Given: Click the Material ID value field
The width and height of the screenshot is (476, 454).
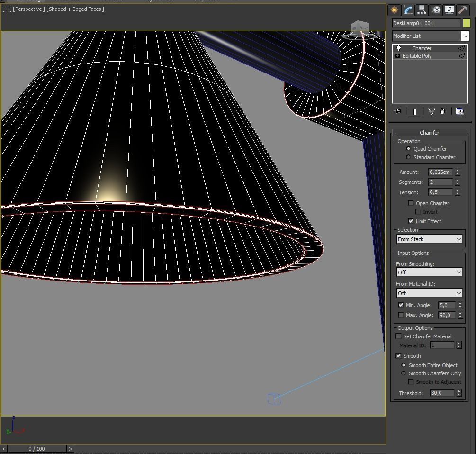Looking at the screenshot, I should (x=442, y=345).
